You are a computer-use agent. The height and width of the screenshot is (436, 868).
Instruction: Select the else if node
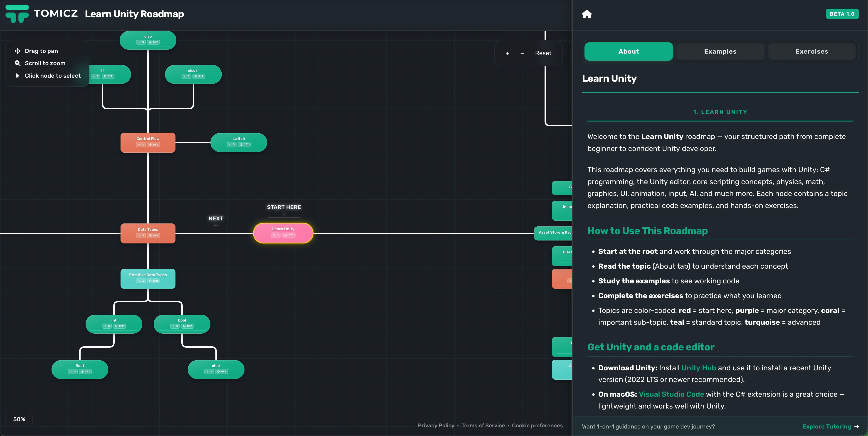(x=193, y=74)
